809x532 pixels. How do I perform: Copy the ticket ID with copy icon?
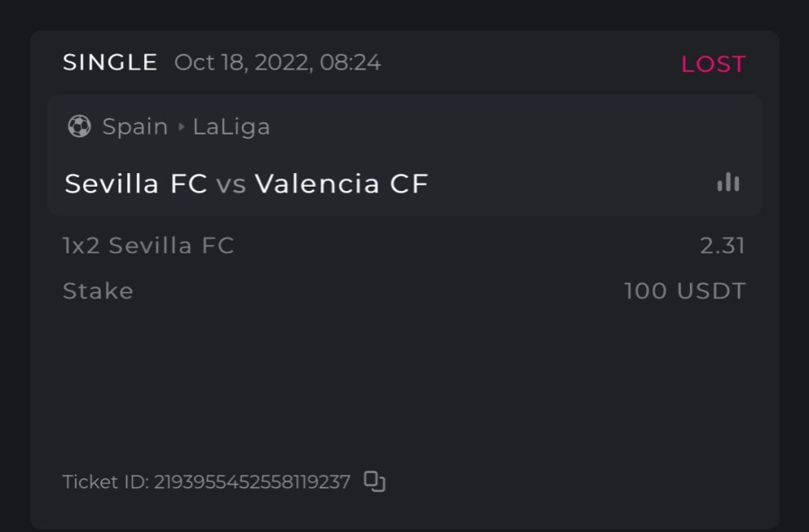[375, 482]
